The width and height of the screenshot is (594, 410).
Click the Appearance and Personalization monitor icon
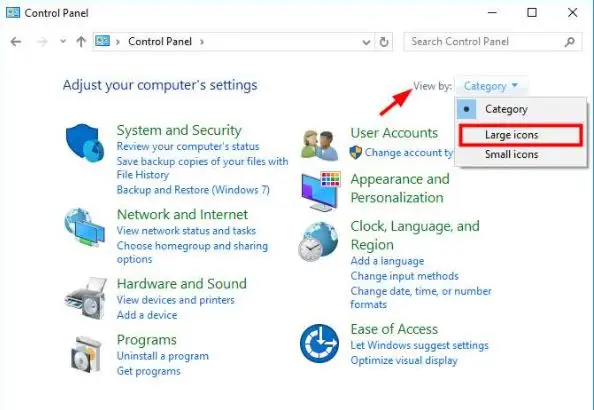[x=321, y=191]
